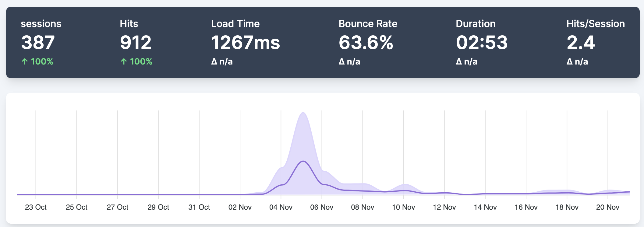Click the chart peak near 05 Nov
Screen dimensions: 644x227
point(303,113)
